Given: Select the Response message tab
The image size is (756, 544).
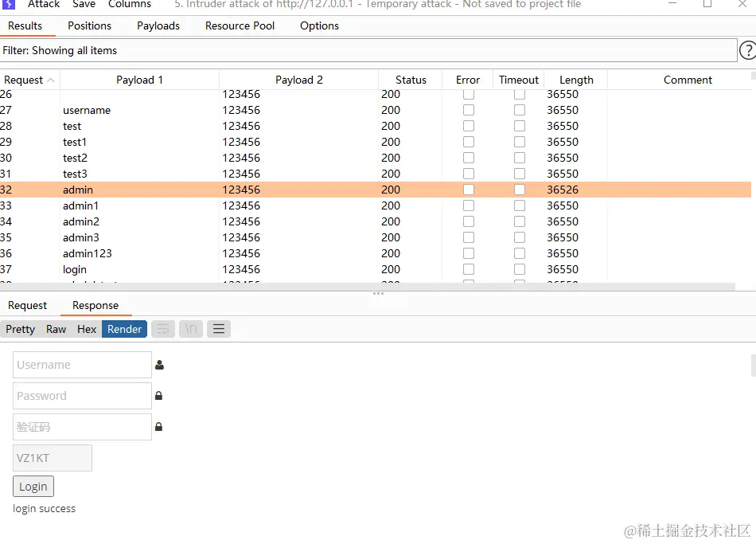Looking at the screenshot, I should [x=95, y=306].
